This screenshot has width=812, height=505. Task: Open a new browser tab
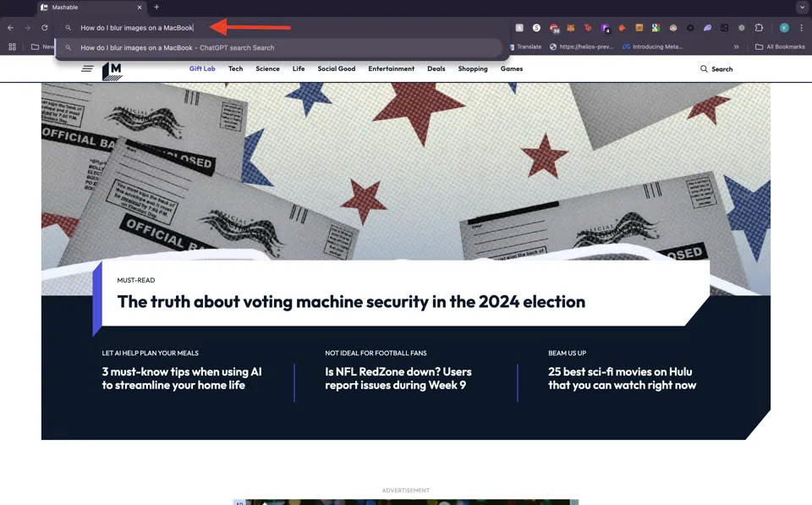point(156,8)
